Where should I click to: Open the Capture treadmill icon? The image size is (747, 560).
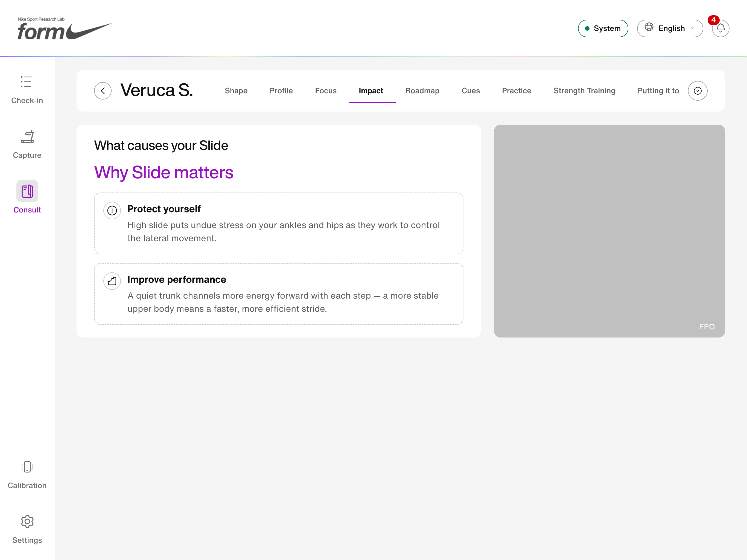tap(27, 137)
